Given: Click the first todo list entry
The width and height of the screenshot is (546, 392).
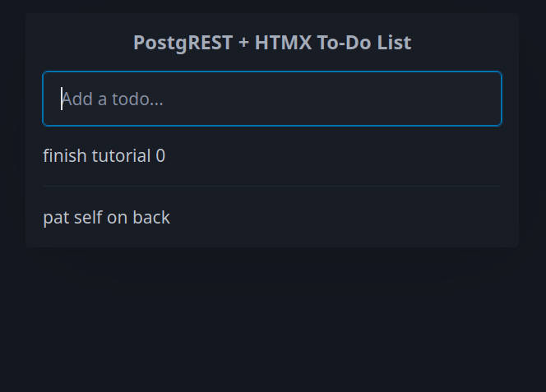Looking at the screenshot, I should pos(104,155).
